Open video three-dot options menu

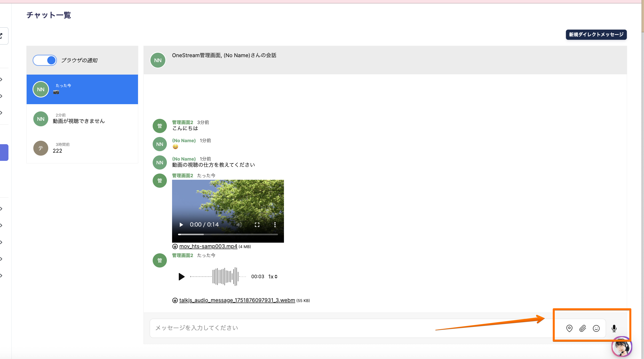coord(275,225)
